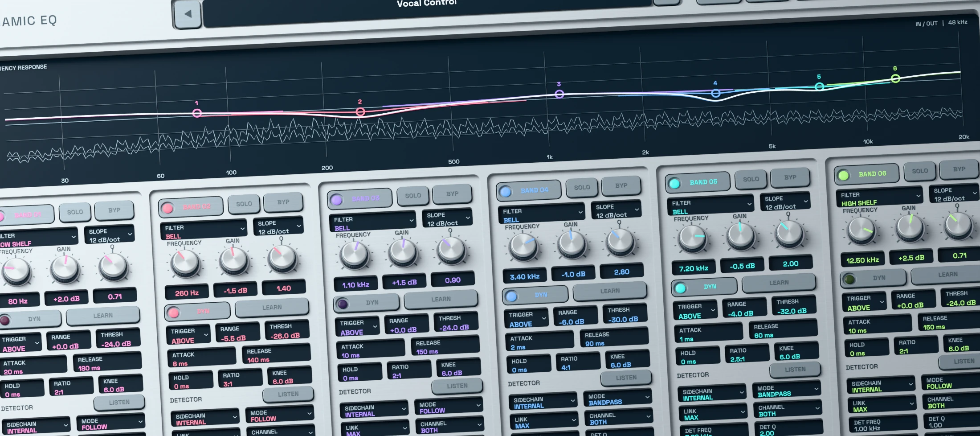Click the Band 05 GAIN knob
Viewport: 980px width, 436px height.
click(x=741, y=235)
